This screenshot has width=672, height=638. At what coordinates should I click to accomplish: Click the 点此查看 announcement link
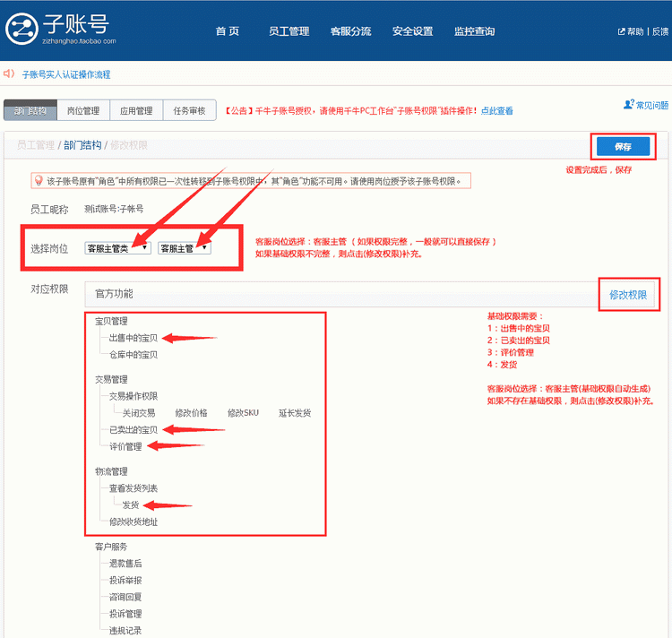(496, 110)
